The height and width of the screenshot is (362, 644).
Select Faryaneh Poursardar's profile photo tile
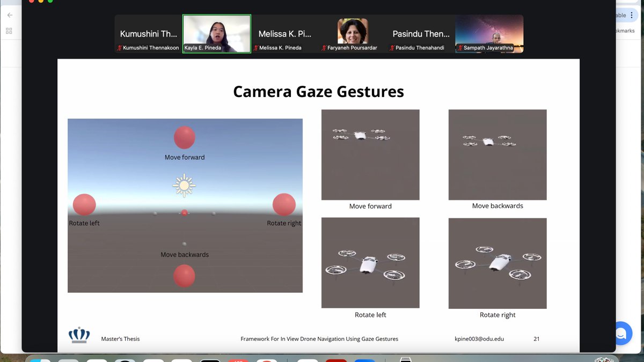click(353, 34)
